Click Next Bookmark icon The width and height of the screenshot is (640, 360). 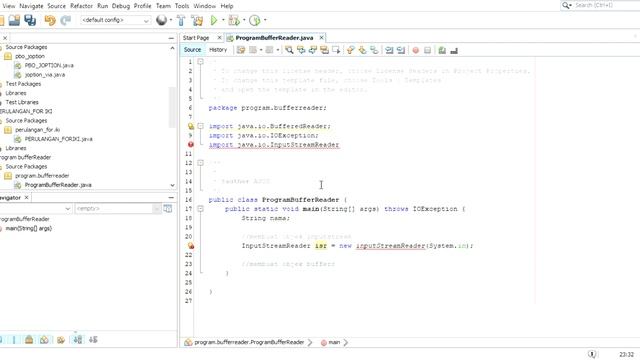click(362, 50)
